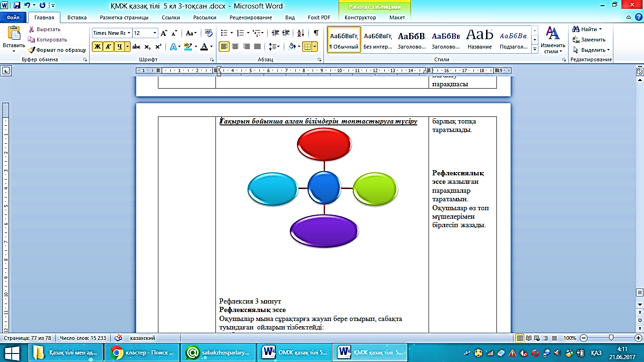Screen dimensions: 644x362
Task: Decrease the paragraph indent
Action: click(x=275, y=33)
